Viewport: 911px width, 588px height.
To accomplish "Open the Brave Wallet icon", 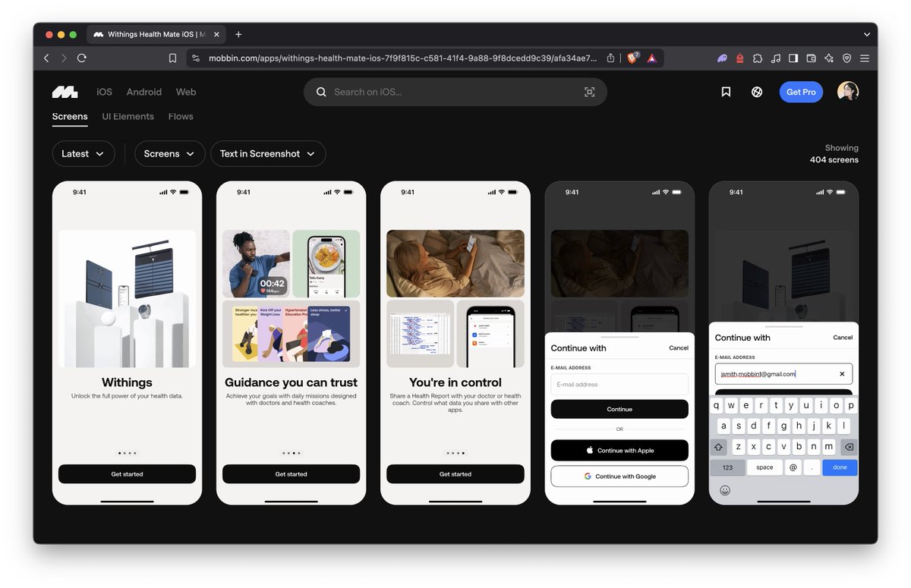I will [x=811, y=58].
